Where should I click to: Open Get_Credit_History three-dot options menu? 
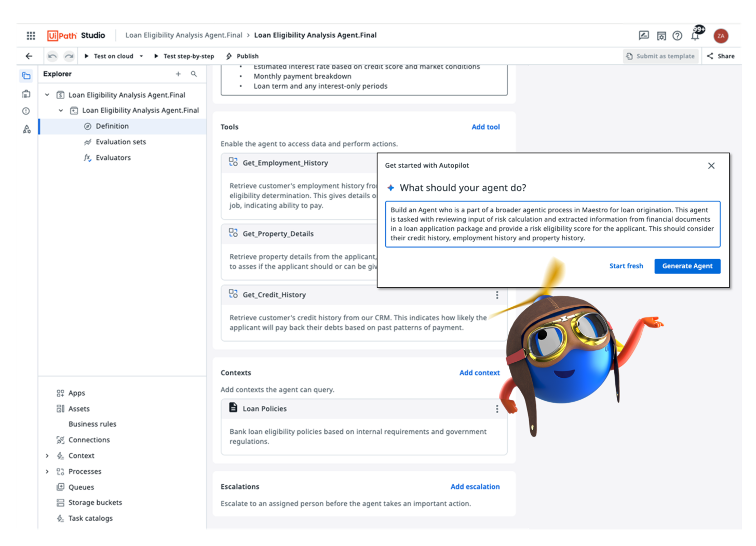point(497,295)
